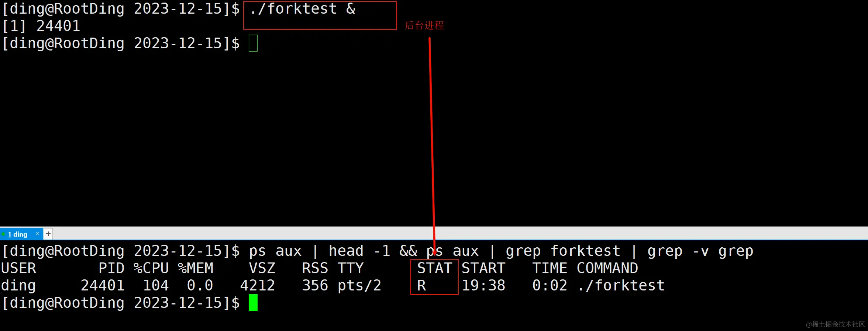The image size is (868, 331).
Task: Click the '[1] 24401' job output line
Action: coord(41,26)
